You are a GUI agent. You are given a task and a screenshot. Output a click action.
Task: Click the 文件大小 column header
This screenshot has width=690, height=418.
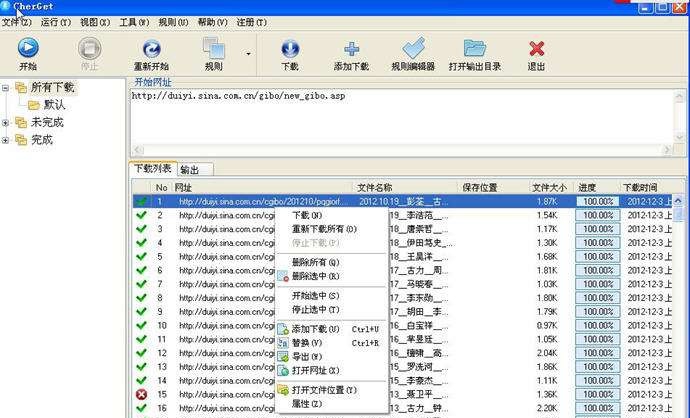pyautogui.click(x=552, y=187)
